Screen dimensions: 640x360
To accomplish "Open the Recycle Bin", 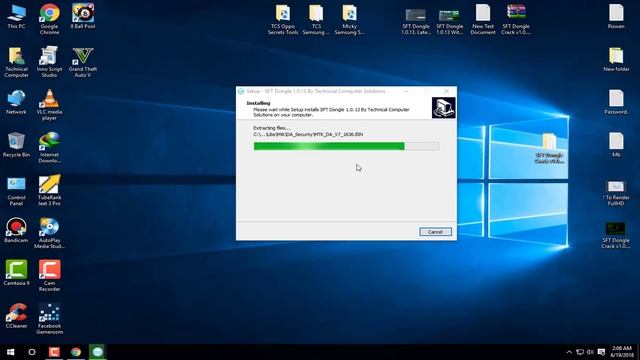I will pyautogui.click(x=16, y=145).
